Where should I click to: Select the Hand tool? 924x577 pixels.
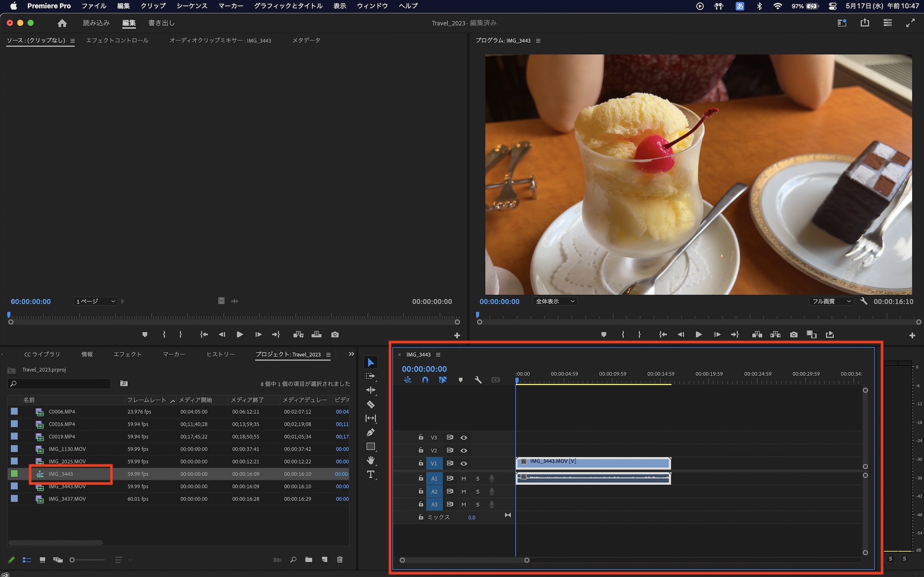tap(371, 460)
